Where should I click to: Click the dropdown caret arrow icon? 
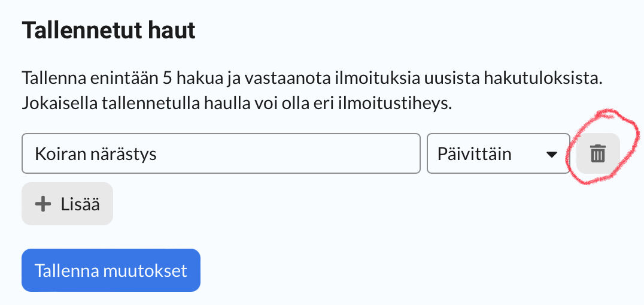pyautogui.click(x=552, y=155)
